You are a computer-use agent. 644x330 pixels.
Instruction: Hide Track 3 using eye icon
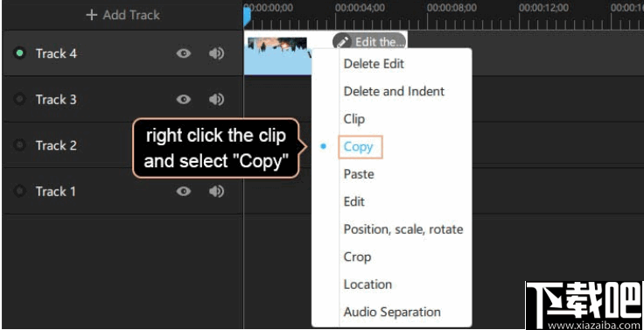(184, 100)
